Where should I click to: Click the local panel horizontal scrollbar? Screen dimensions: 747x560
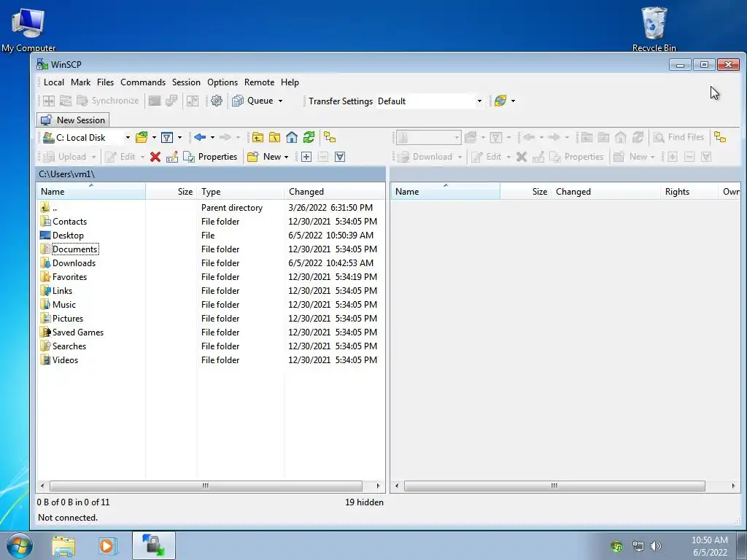point(206,486)
